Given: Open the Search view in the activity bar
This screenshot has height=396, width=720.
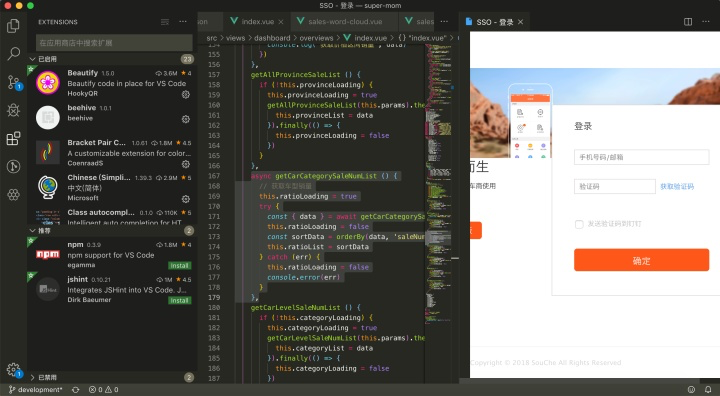Looking at the screenshot, I should tap(13, 54).
